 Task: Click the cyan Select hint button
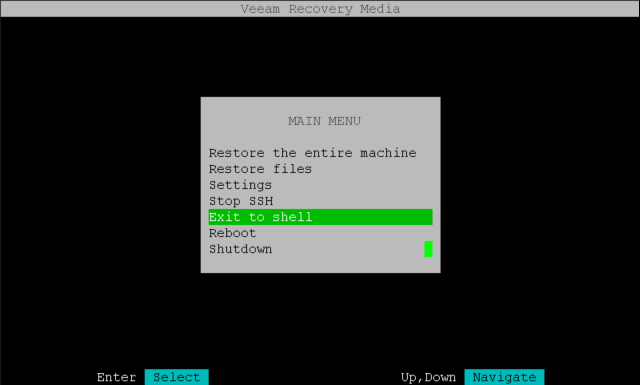point(177,377)
